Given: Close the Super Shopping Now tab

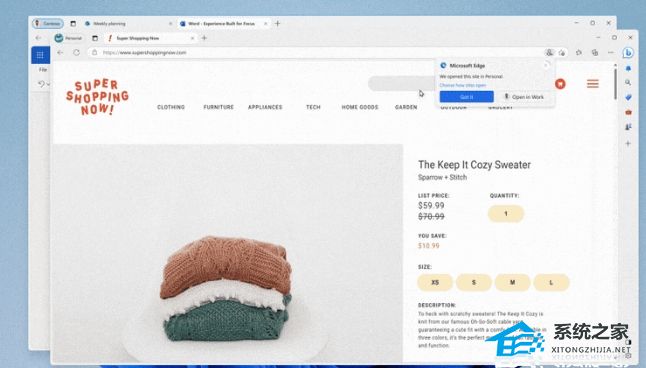Looking at the screenshot, I should (x=192, y=38).
